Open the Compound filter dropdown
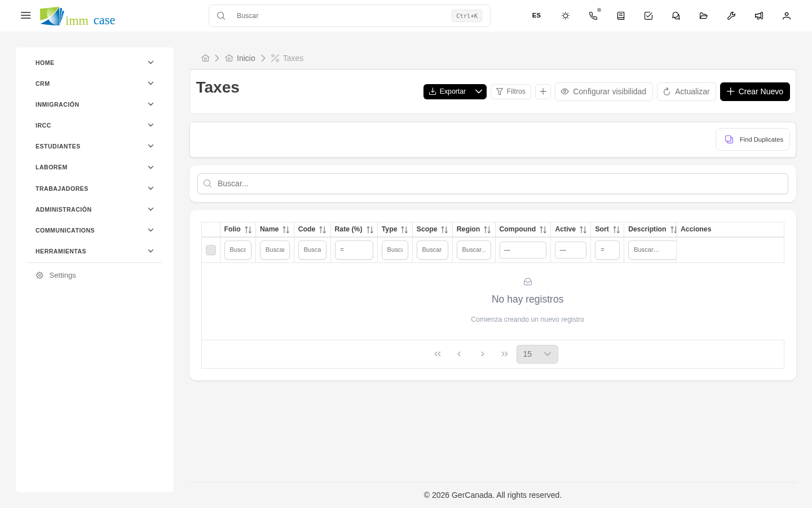Viewport: 812px width, 508px height. [x=523, y=250]
